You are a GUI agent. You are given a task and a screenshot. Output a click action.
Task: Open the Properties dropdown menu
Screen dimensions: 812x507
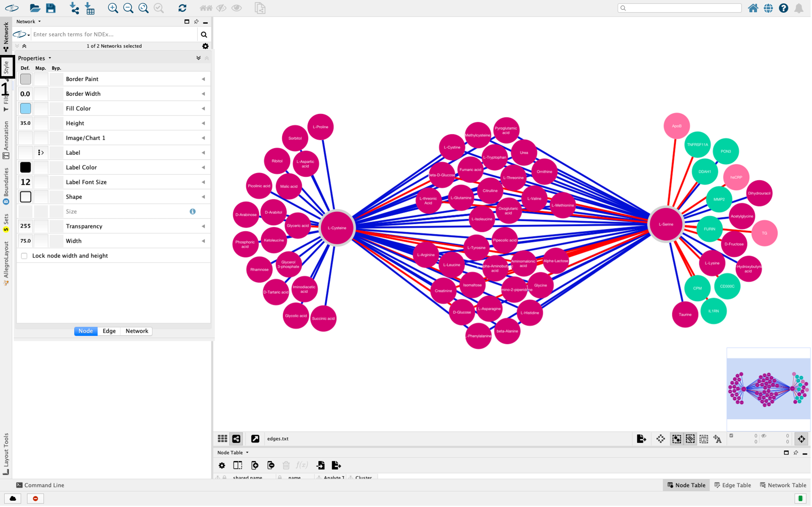coord(35,58)
